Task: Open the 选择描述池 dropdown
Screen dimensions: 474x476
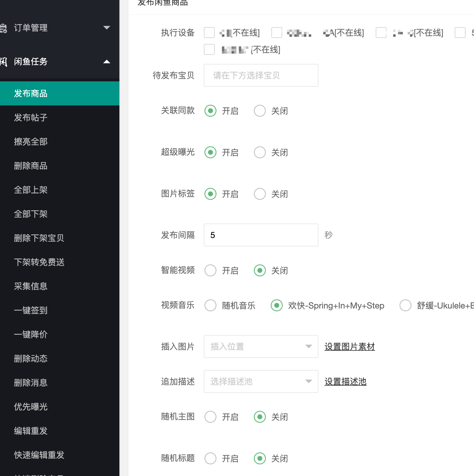Action: coord(261,381)
